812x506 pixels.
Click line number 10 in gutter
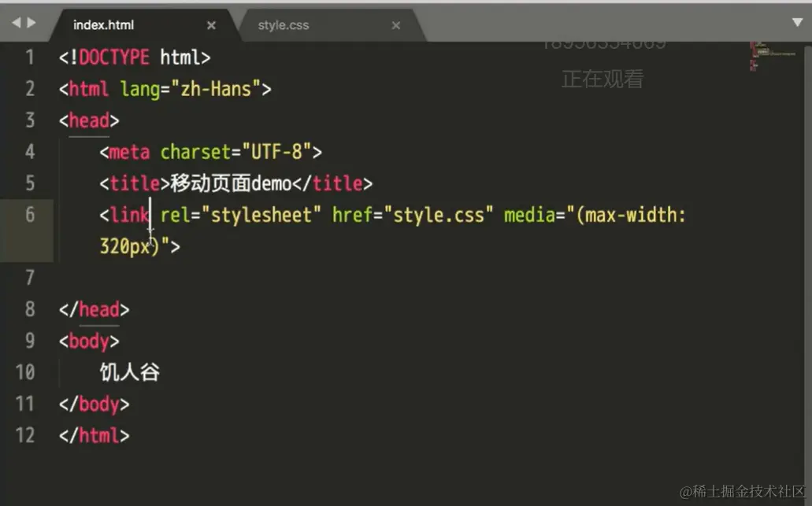(25, 372)
